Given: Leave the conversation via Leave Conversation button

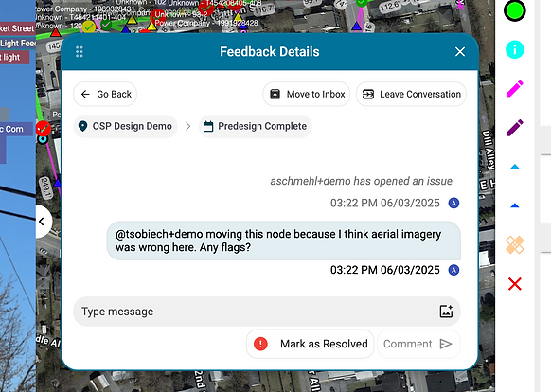Looking at the screenshot, I should [411, 95].
